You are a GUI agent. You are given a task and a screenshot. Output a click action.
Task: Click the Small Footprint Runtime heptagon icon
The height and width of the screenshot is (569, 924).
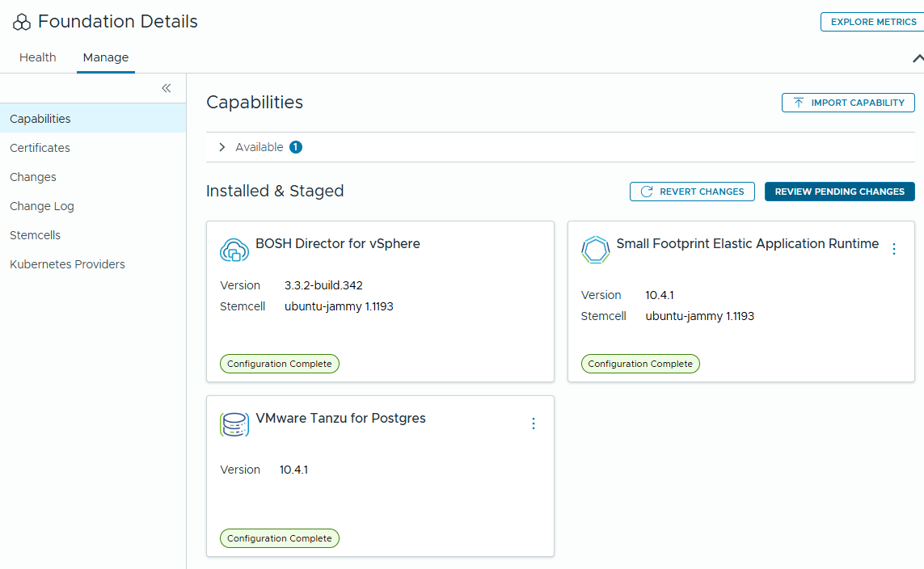(595, 250)
